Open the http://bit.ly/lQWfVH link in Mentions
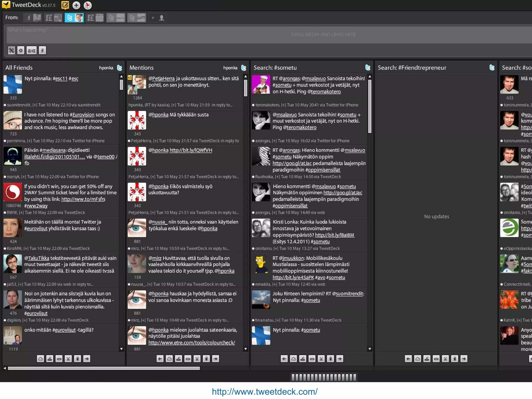Viewport: 532px width, 399px height. (191, 150)
